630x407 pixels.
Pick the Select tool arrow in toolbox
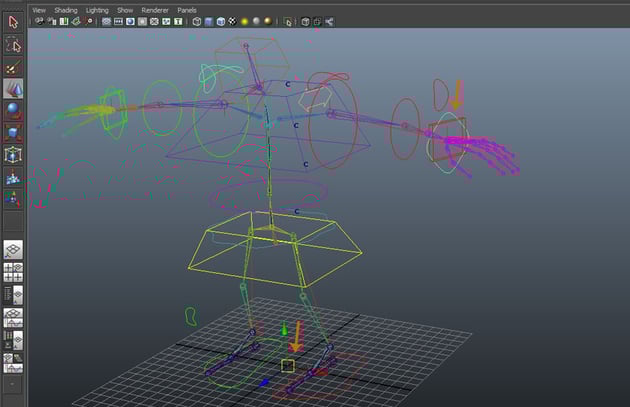pyautogui.click(x=14, y=22)
